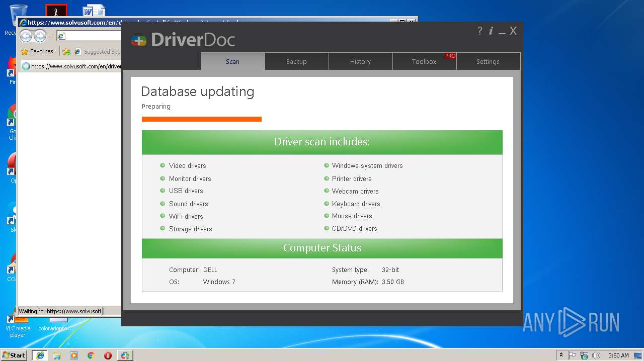Show hidden system tray icons
The image size is (644, 362).
[x=561, y=355]
